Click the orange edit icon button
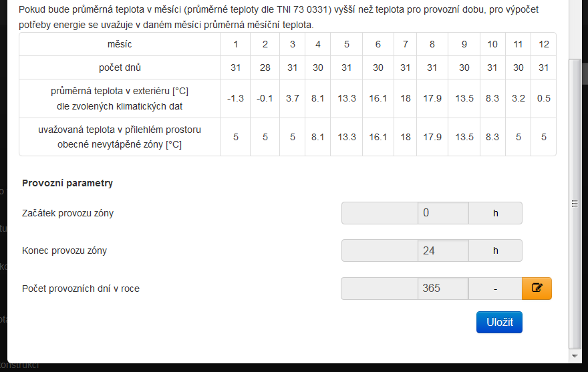Screen dimensions: 588x372 537,289
